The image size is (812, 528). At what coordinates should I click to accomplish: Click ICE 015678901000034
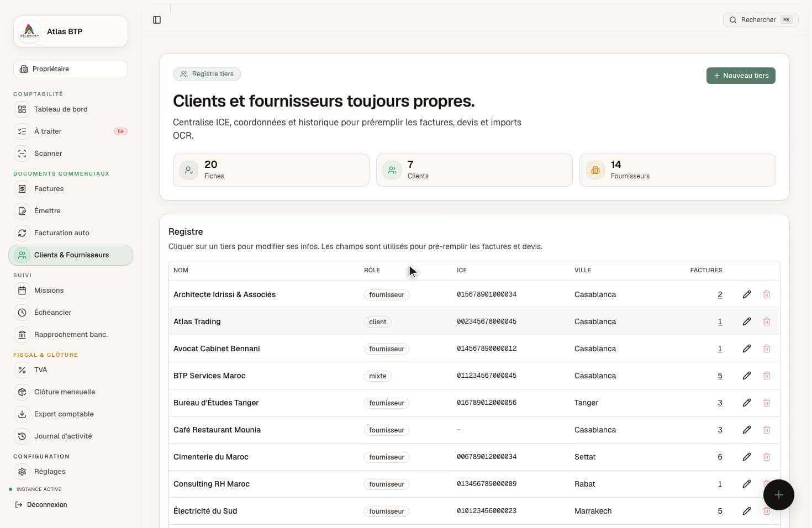[x=487, y=294]
